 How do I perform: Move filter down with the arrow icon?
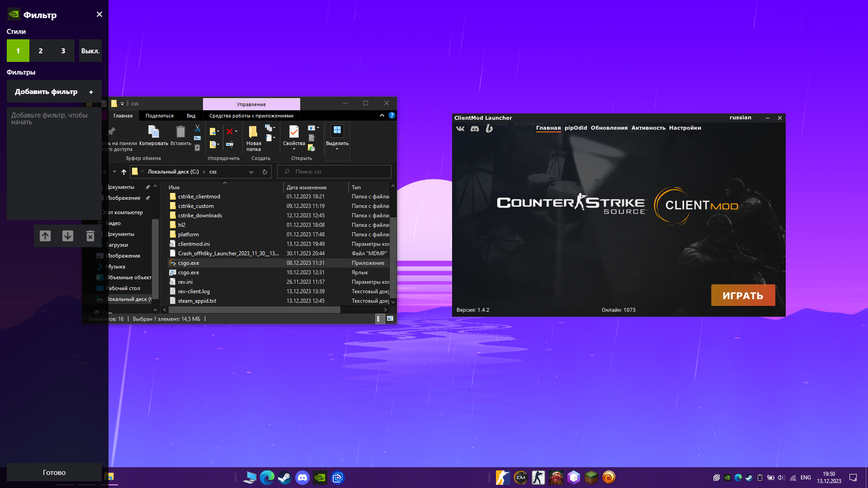(x=68, y=236)
